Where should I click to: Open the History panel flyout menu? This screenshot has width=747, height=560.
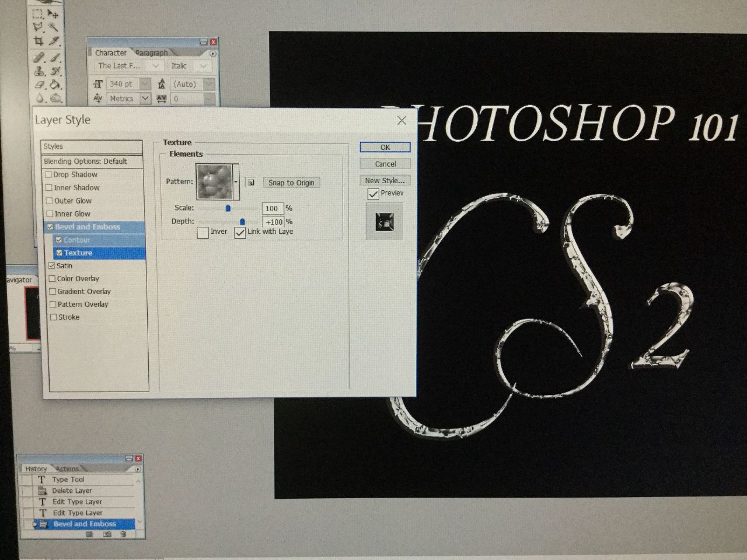coord(138,469)
